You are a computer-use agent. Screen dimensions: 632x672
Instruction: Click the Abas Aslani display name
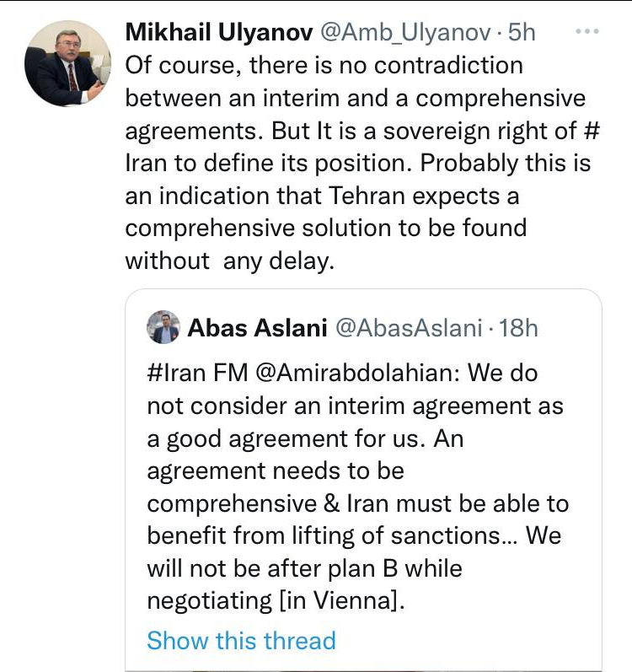257,327
